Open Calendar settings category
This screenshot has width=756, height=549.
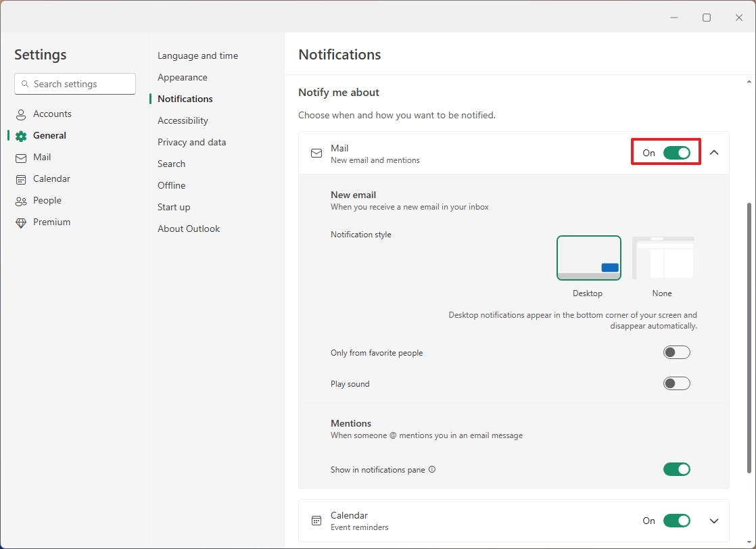click(x=51, y=178)
